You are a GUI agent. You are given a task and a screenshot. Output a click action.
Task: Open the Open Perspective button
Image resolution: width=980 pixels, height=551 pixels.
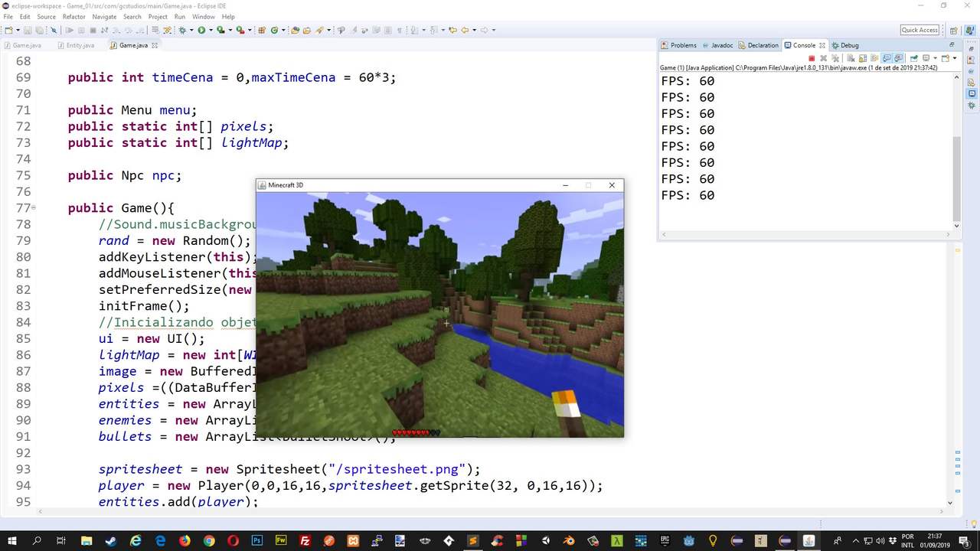click(x=954, y=31)
